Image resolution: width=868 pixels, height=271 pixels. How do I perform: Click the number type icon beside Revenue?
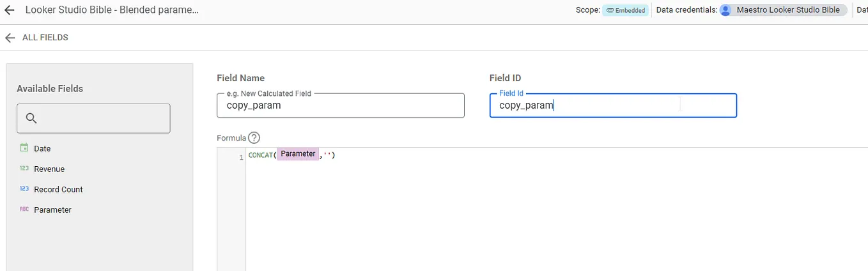24,169
